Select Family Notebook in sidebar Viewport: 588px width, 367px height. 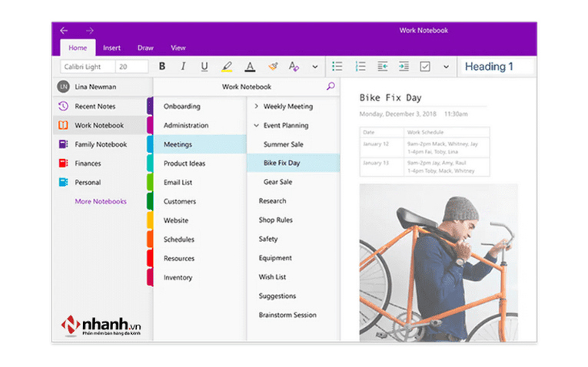pyautogui.click(x=100, y=144)
